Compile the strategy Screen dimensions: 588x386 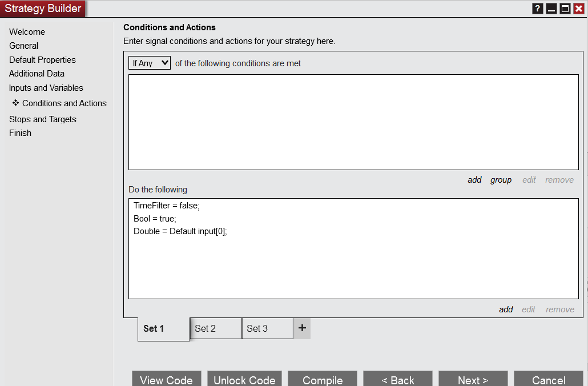pos(323,379)
